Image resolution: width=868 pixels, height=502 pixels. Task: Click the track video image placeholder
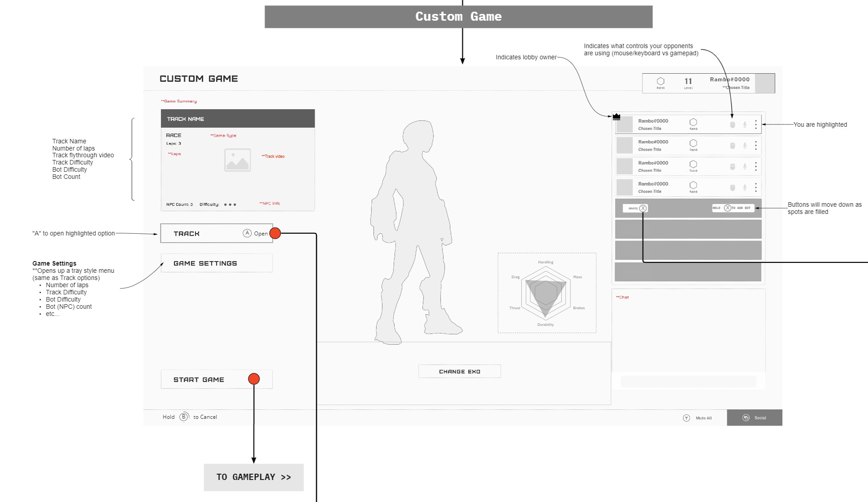pyautogui.click(x=237, y=160)
